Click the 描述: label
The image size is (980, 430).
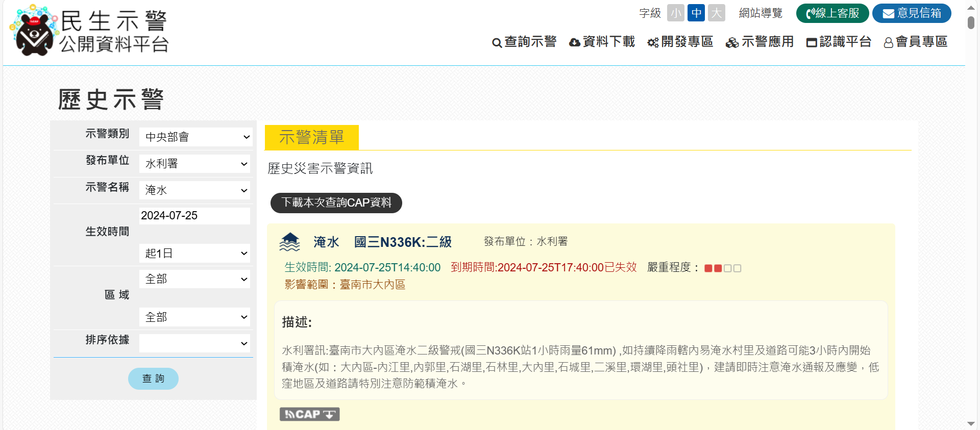(x=297, y=322)
